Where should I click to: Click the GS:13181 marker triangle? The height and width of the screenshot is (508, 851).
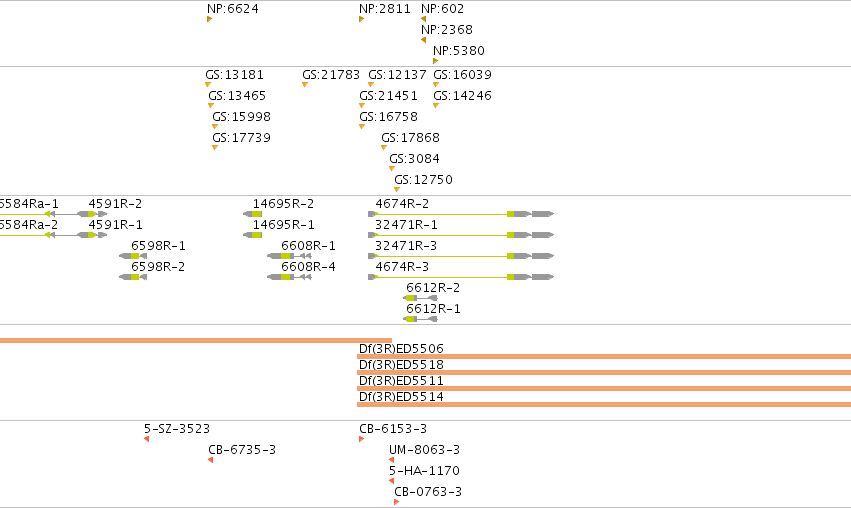pos(208,85)
